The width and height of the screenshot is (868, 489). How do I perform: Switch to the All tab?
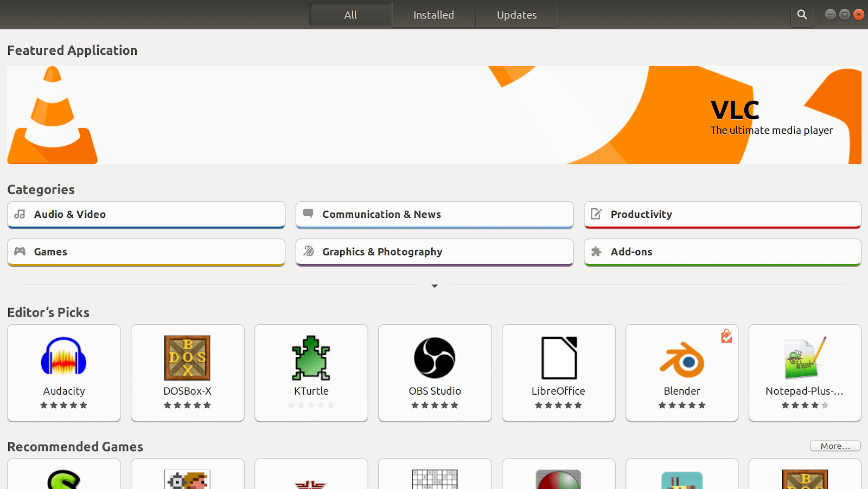(350, 15)
